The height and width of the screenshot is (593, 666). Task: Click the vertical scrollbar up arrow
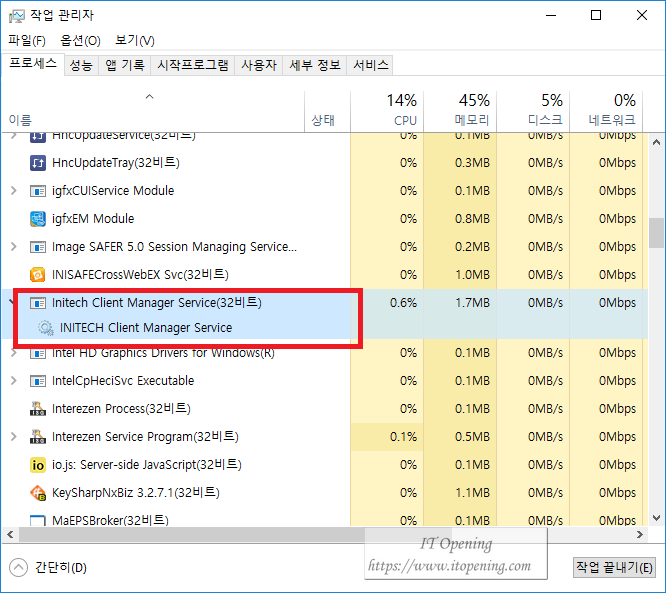(x=657, y=142)
